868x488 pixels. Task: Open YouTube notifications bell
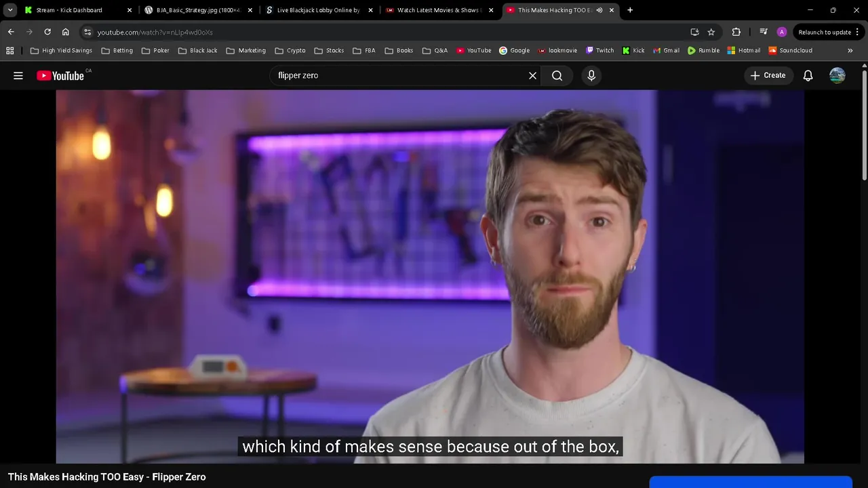tap(808, 76)
